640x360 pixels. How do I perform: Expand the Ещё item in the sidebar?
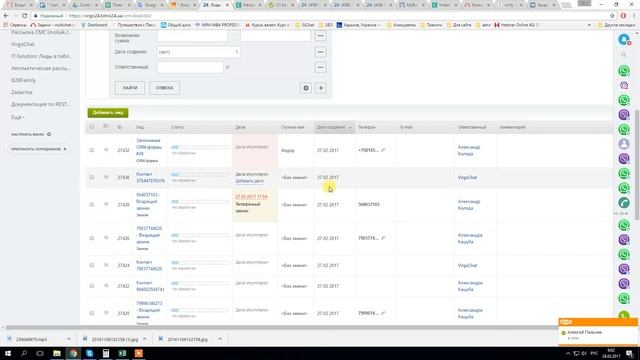(x=18, y=117)
